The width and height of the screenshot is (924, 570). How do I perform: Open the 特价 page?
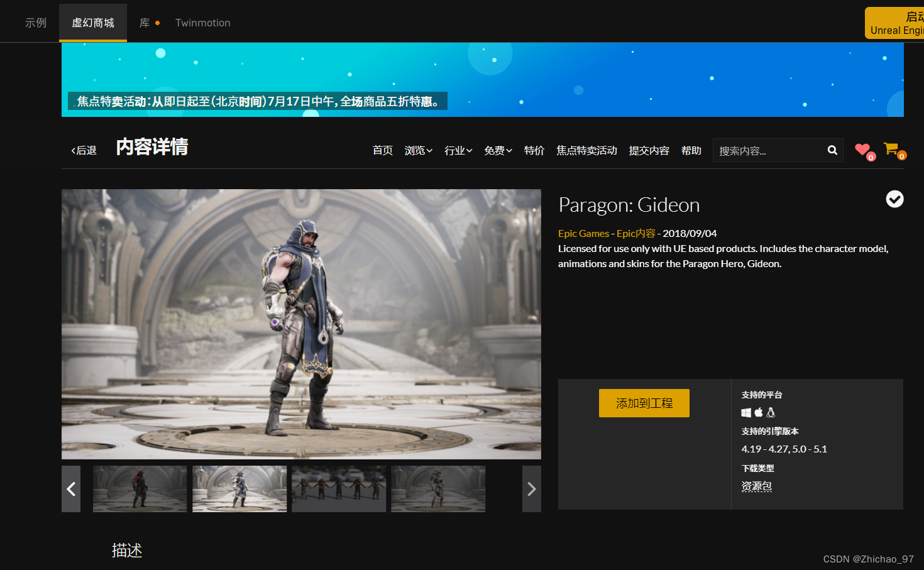click(534, 151)
